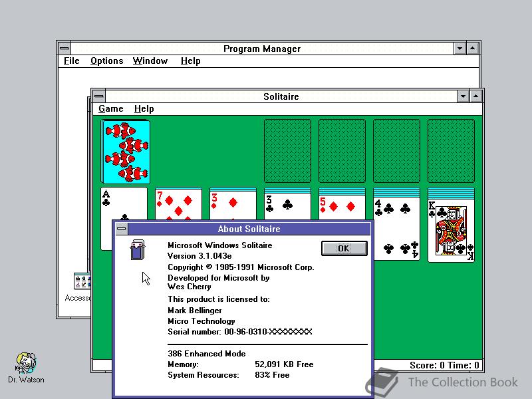This screenshot has height=399, width=532.
Task: Maximize the Program Manager window
Action: [472, 49]
